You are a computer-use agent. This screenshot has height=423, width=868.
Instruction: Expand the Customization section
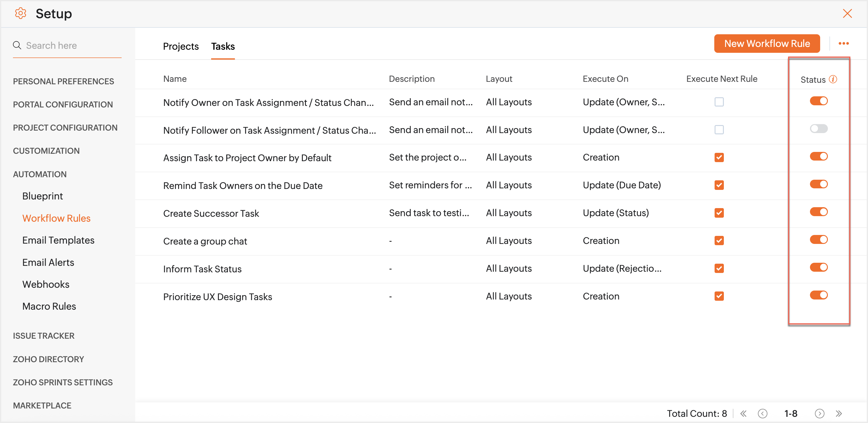46,151
